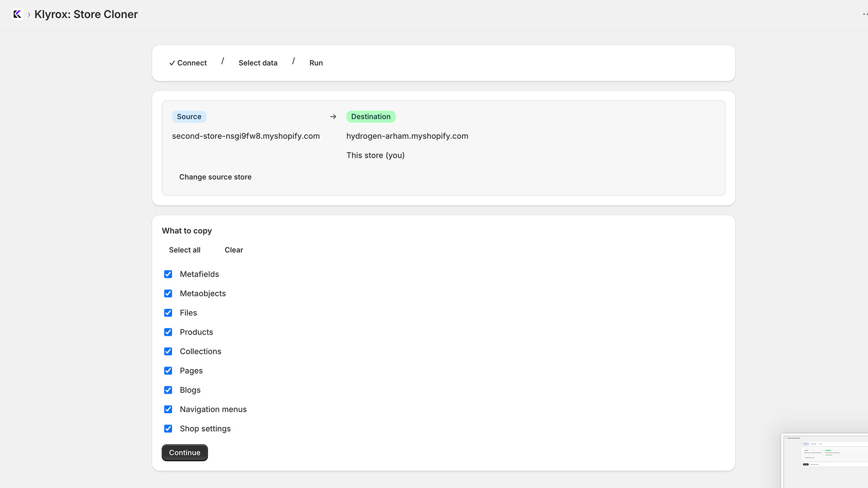Uncheck the Navigation menus checkbox
868x488 pixels.
(x=168, y=409)
